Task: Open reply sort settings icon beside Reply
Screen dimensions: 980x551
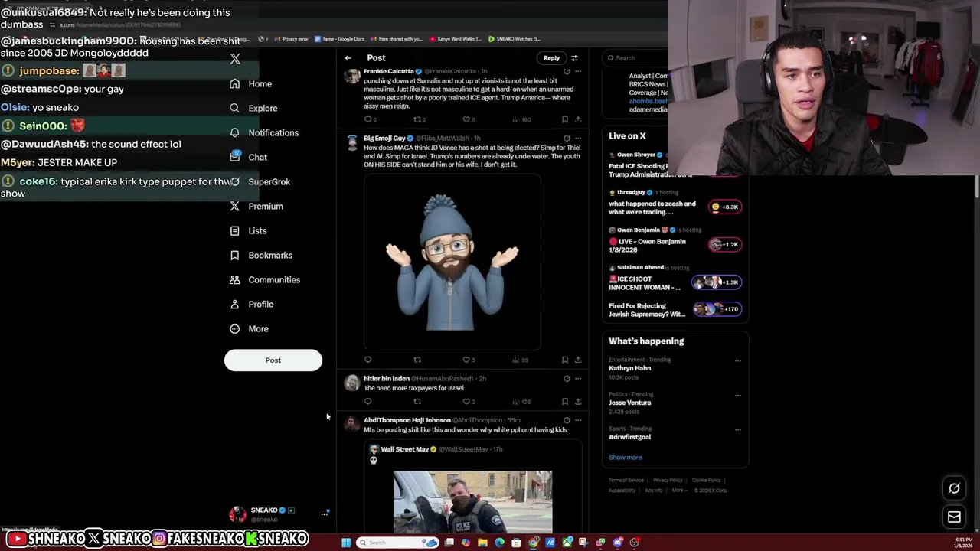Action: tap(574, 58)
